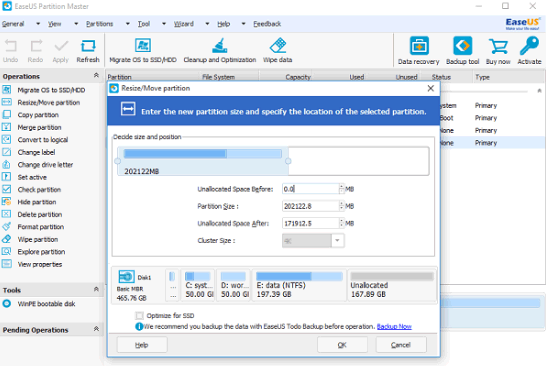Run Check partition operation
The height and width of the screenshot is (366, 546).
pyautogui.click(x=39, y=189)
